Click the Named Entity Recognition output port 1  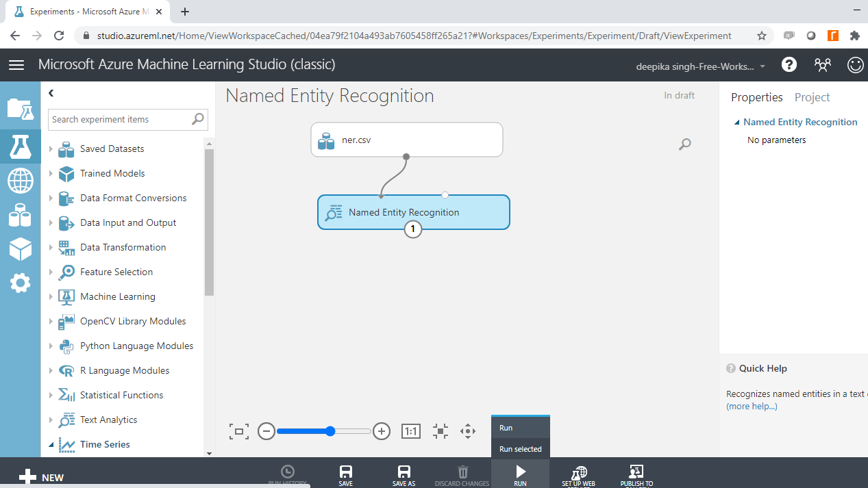pos(412,229)
